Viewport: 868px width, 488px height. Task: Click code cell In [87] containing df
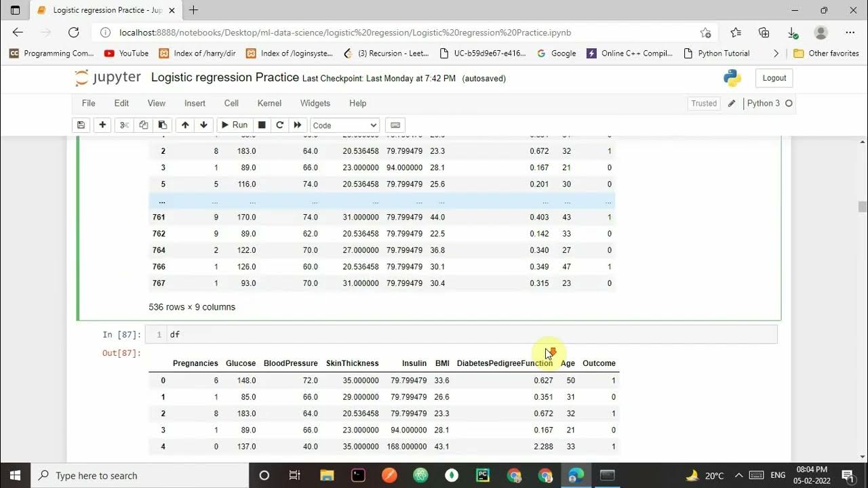(461, 334)
